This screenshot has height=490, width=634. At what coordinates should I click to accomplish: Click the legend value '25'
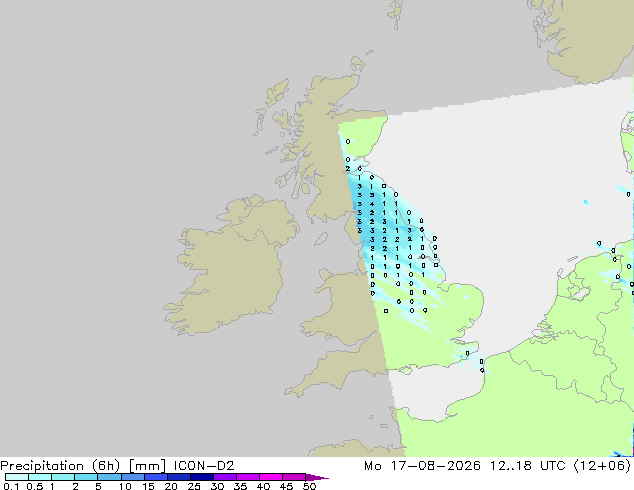pyautogui.click(x=194, y=486)
